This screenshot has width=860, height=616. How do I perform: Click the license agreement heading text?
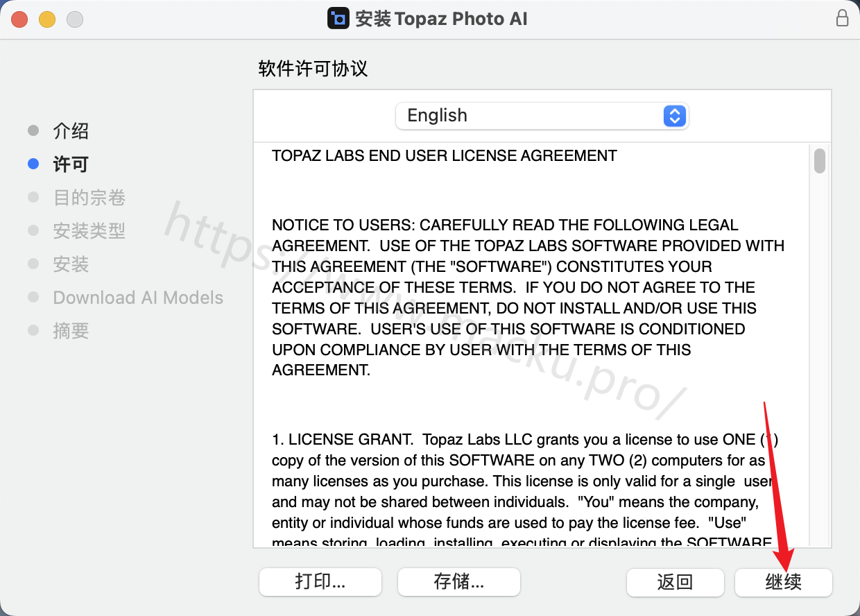(445, 156)
